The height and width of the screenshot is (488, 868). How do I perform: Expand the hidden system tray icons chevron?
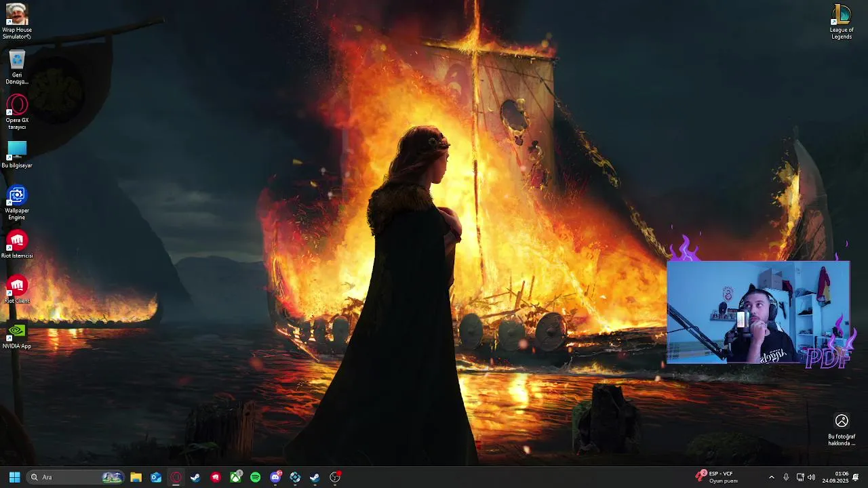771,477
